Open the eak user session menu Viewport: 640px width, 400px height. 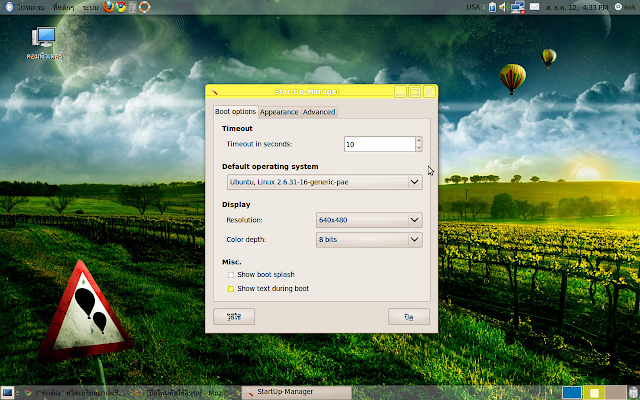[624, 7]
